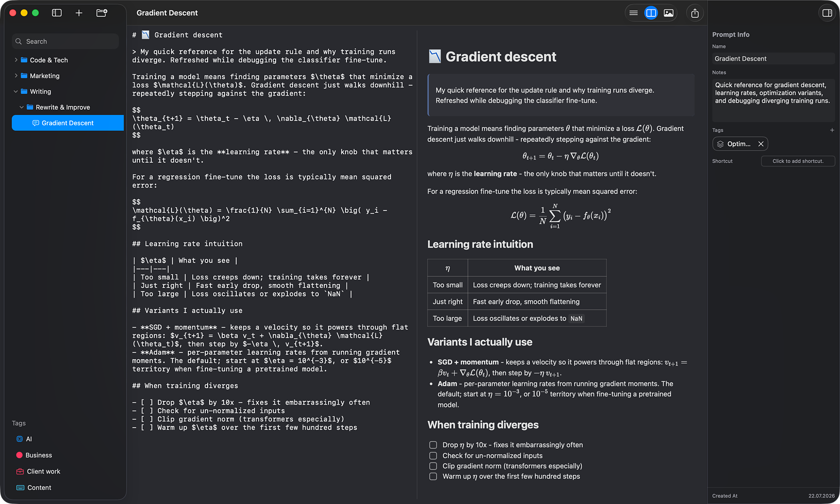Switch to preview-only image icon
The height and width of the screenshot is (504, 840).
[x=668, y=13]
